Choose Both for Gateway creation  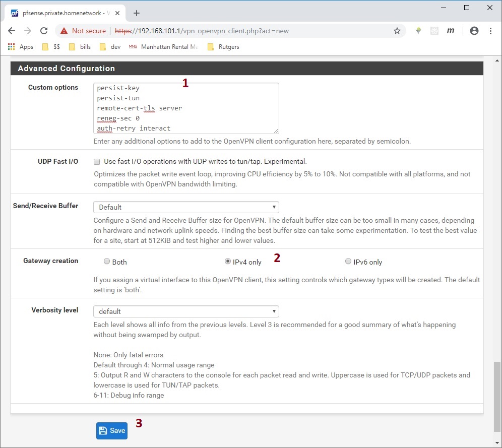[106, 261]
